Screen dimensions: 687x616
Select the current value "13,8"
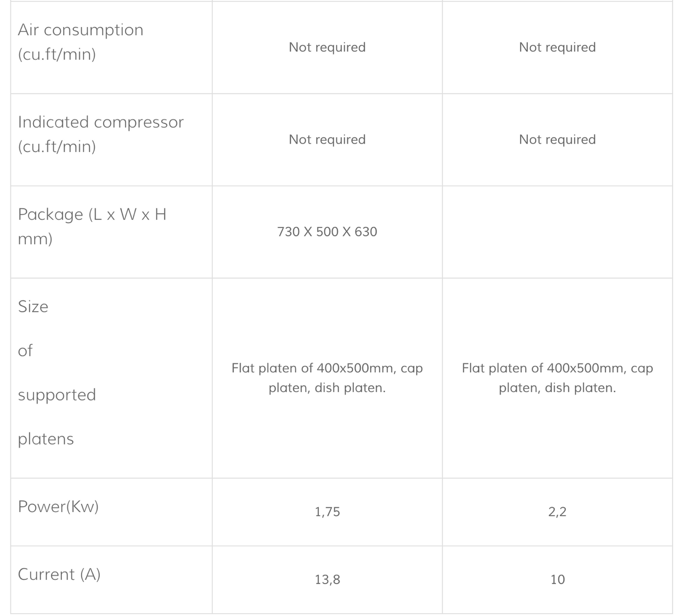[x=327, y=579]
